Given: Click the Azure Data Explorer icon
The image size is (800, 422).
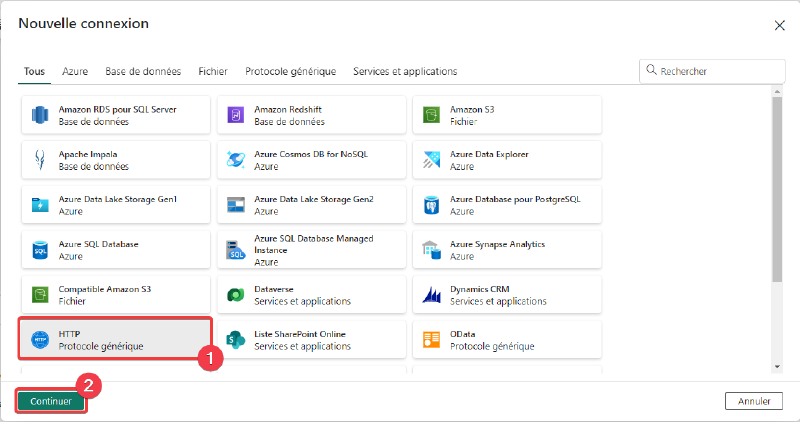Looking at the screenshot, I should pos(431,160).
